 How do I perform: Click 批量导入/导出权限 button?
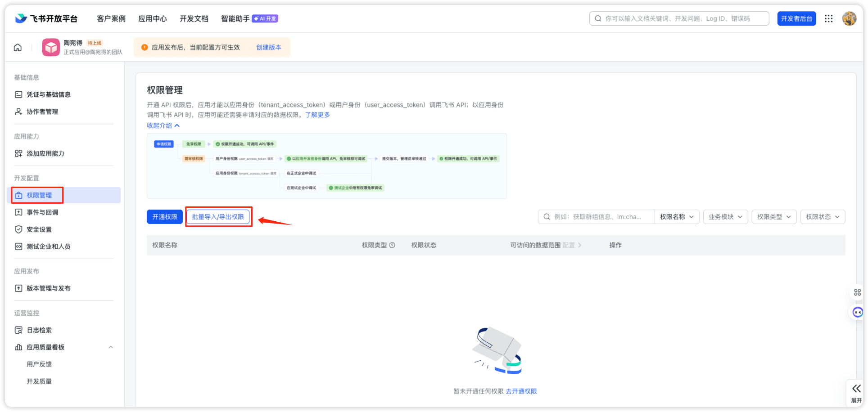[218, 217]
